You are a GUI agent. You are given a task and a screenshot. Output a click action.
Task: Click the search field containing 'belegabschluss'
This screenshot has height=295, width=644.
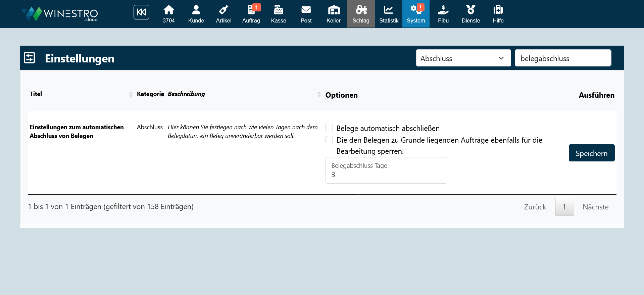tap(562, 58)
